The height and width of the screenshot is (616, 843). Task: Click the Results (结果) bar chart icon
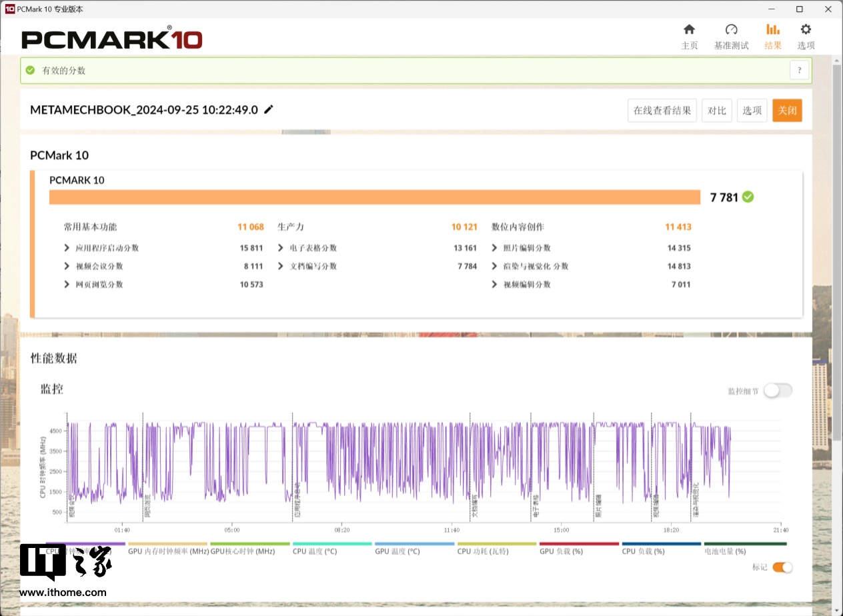point(772,30)
